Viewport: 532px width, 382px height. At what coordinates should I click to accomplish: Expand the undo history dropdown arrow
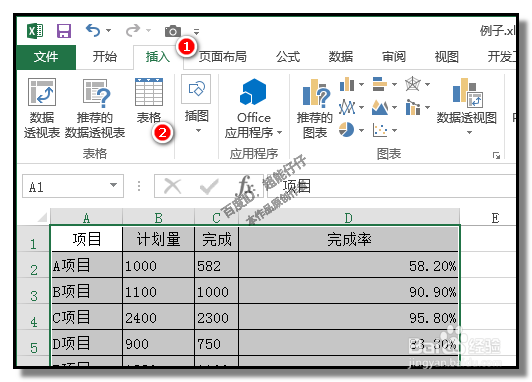tap(108, 31)
